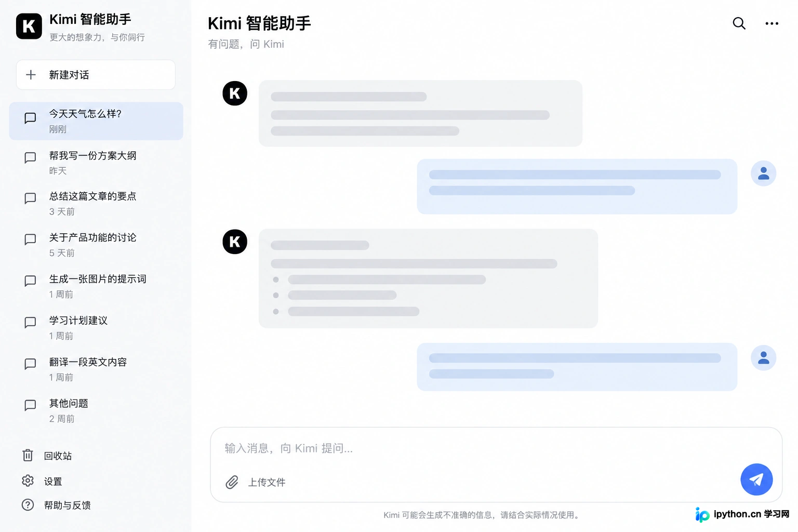Open the three-dot more options menu

[772, 23]
